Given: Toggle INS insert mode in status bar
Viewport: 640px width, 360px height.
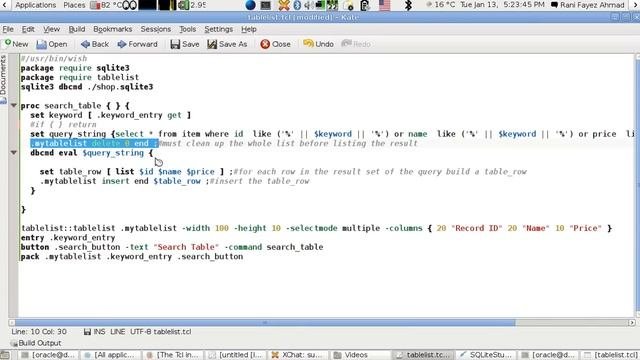Looking at the screenshot, I should pyautogui.click(x=99, y=332).
